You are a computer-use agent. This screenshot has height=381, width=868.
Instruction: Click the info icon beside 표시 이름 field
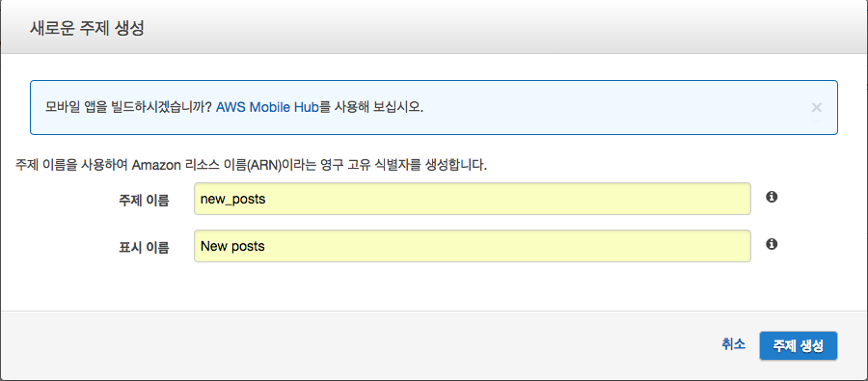pos(772,244)
